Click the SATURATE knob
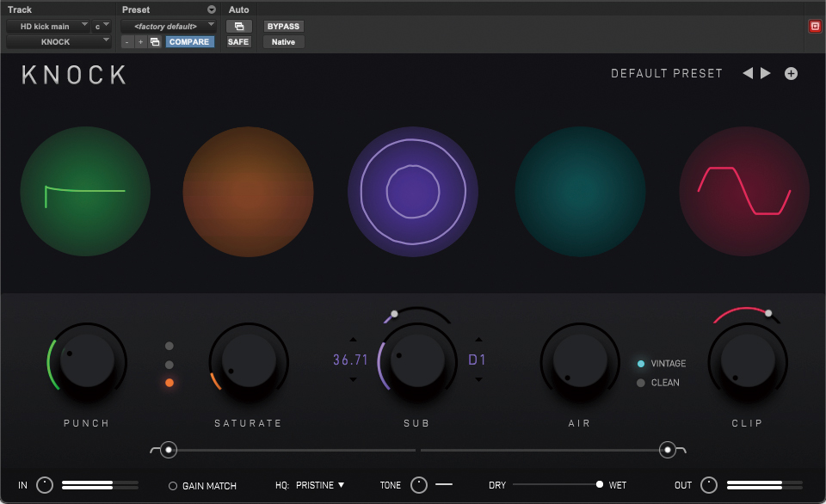This screenshot has width=826, height=504. point(249,361)
